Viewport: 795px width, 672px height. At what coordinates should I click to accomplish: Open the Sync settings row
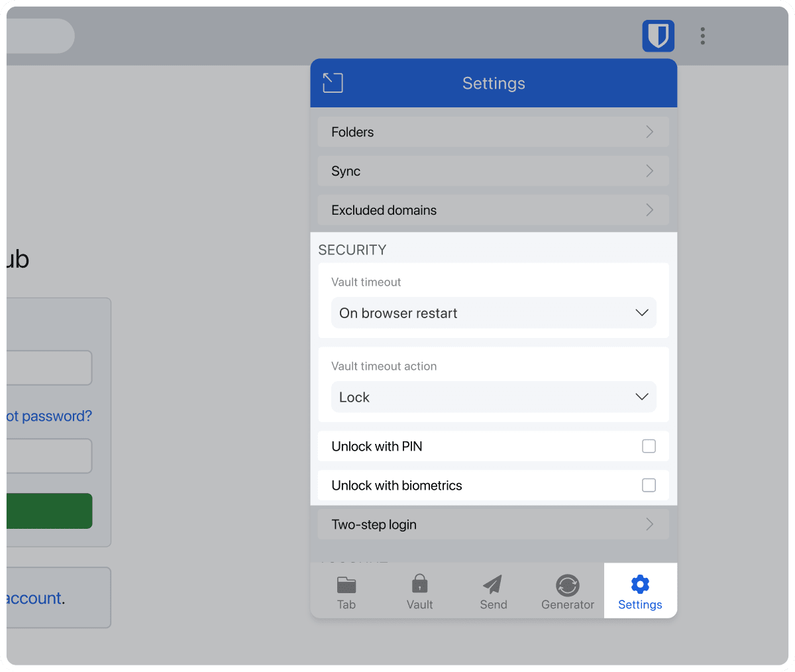pos(493,171)
